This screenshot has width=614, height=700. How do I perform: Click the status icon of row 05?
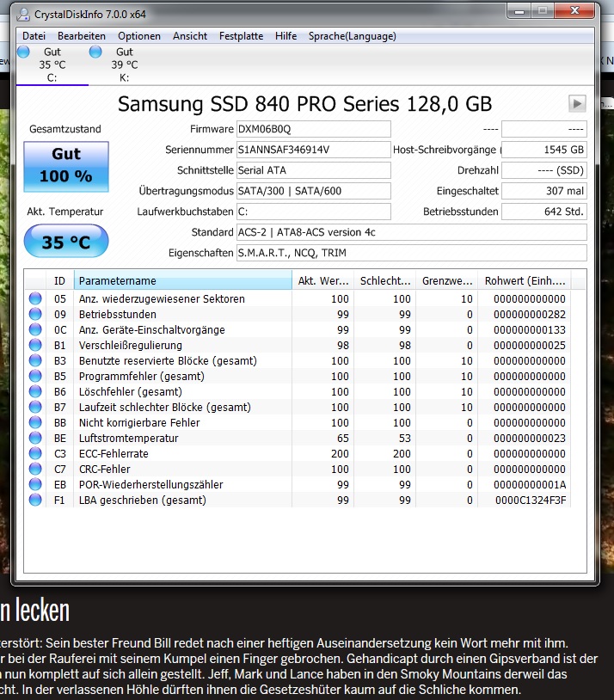pyautogui.click(x=35, y=298)
